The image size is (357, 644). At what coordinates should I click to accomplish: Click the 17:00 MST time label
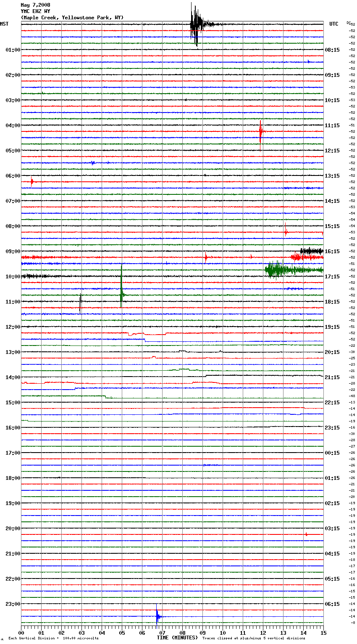pos(13,453)
